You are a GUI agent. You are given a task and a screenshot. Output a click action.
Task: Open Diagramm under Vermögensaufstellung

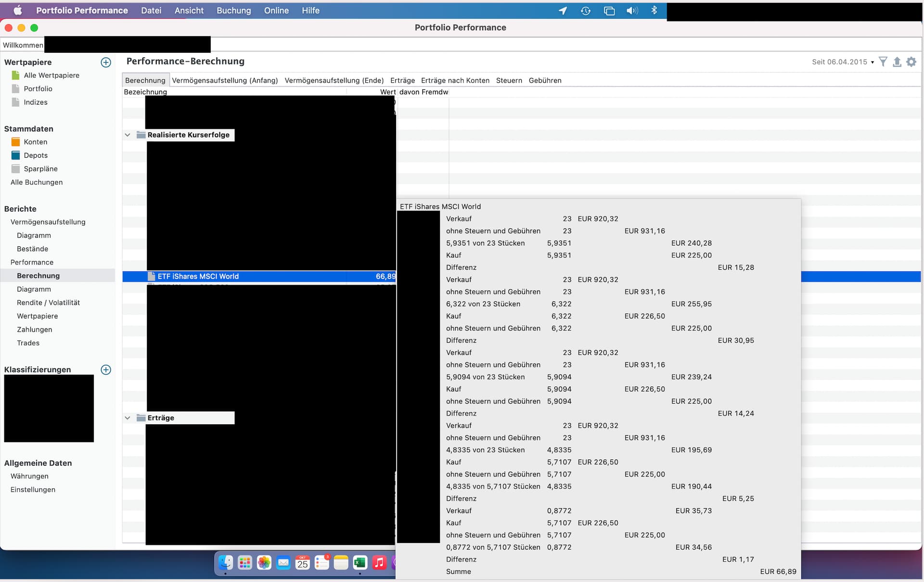[x=34, y=235]
